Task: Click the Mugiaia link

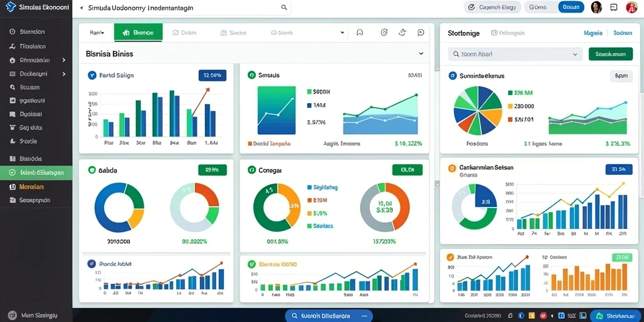Action: click(592, 33)
